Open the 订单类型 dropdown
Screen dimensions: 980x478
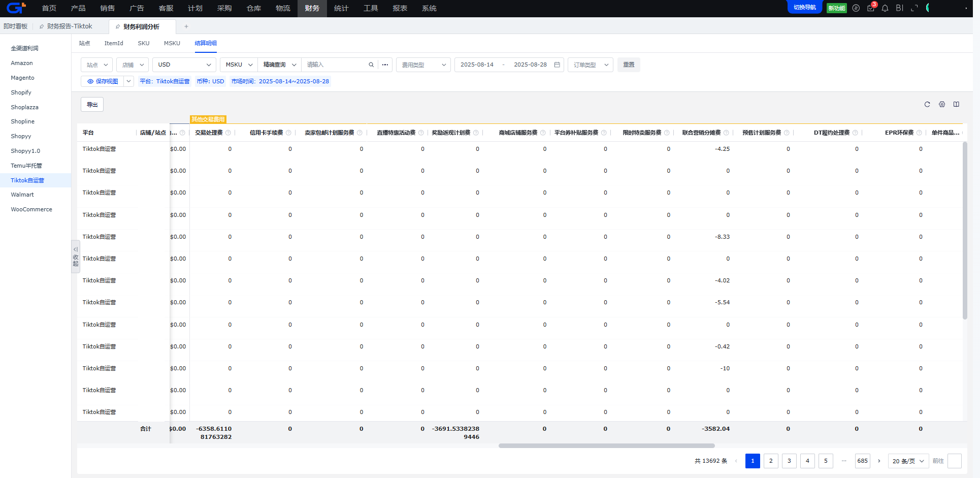[x=591, y=65]
